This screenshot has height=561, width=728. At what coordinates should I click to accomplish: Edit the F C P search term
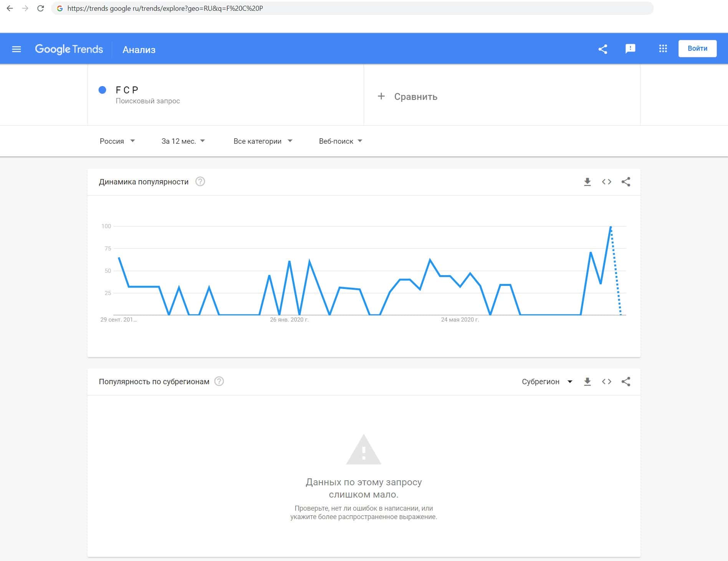point(127,90)
